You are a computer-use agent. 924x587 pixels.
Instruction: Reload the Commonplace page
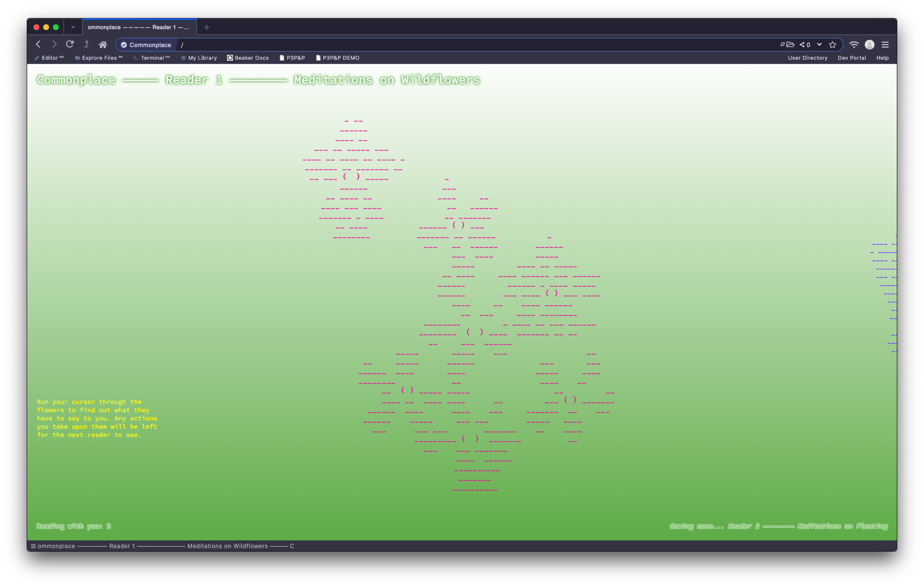[70, 44]
